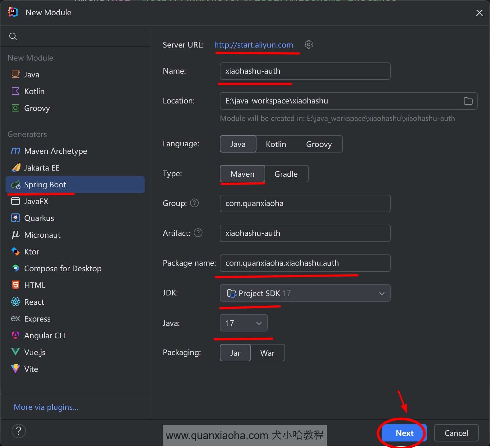Show help for Artifact field
The height and width of the screenshot is (448, 490).
(198, 233)
